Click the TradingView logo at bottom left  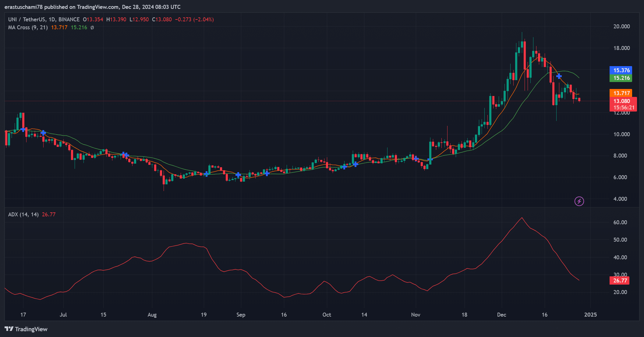(26, 329)
